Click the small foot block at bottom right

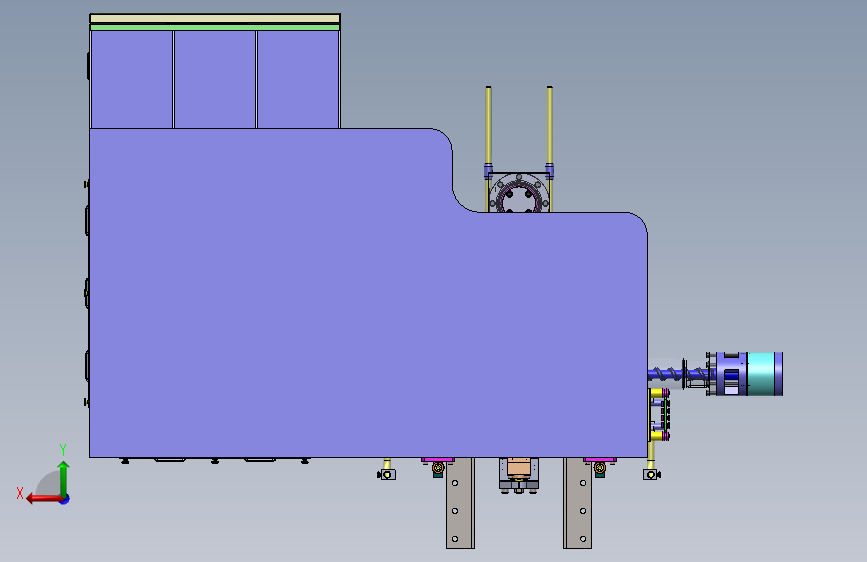click(x=651, y=475)
